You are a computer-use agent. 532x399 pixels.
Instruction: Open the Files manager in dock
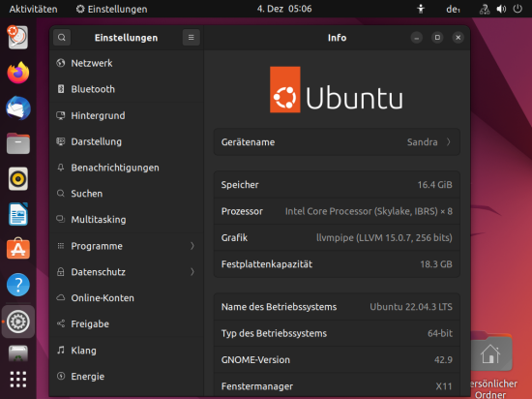18,143
